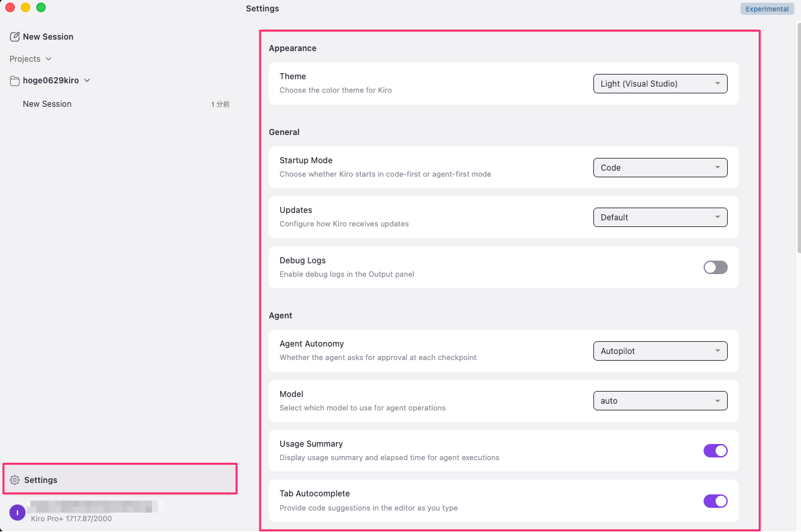Disable the Usage Summary switch

pos(715,451)
